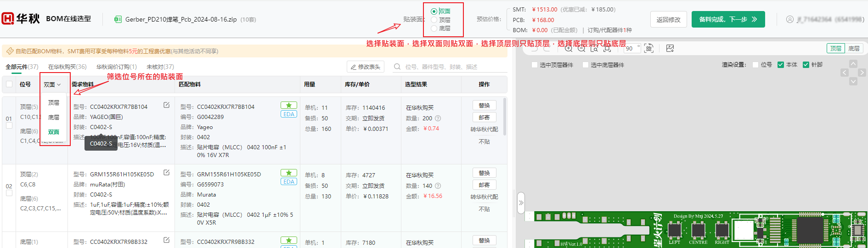Pan the PCB view down arrow

[x=853, y=81]
